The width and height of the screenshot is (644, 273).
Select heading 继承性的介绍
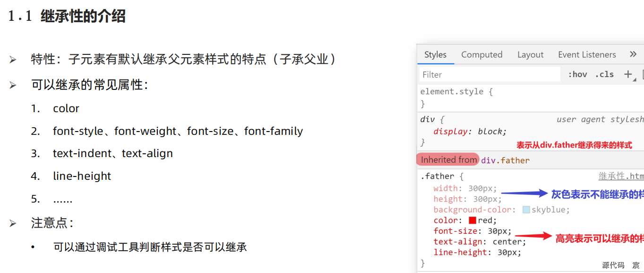[83, 17]
